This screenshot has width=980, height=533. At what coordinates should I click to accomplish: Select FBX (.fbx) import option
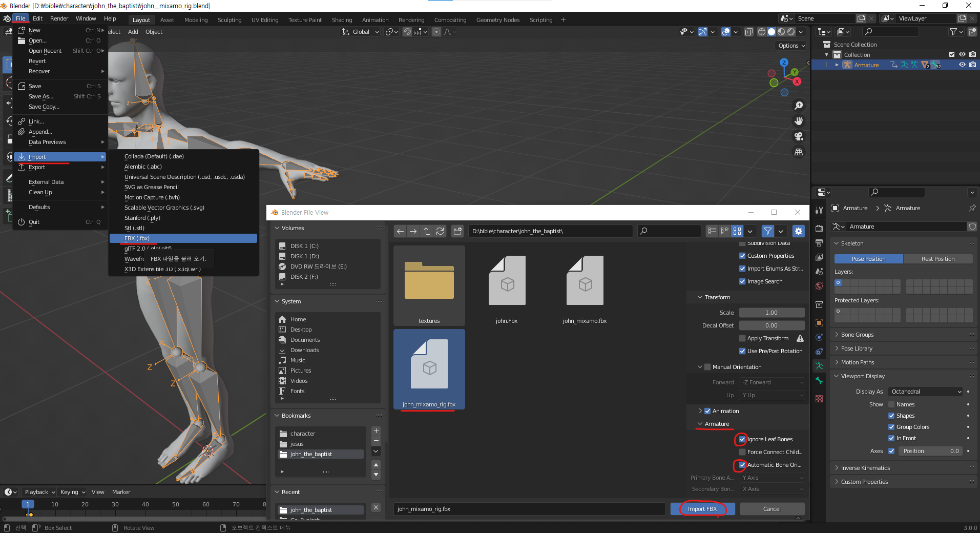point(183,238)
